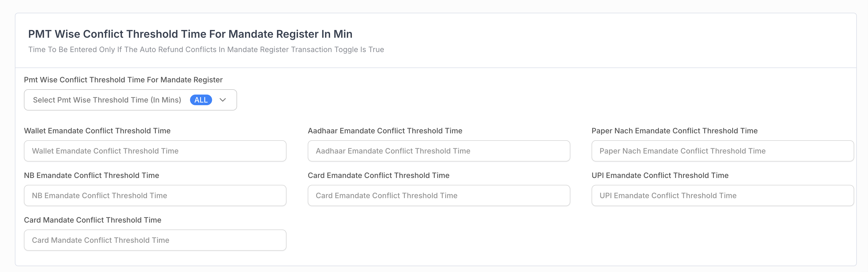Select the Card Mandate Conflict Threshold label
The width and height of the screenshot is (868, 272).
[93, 220]
